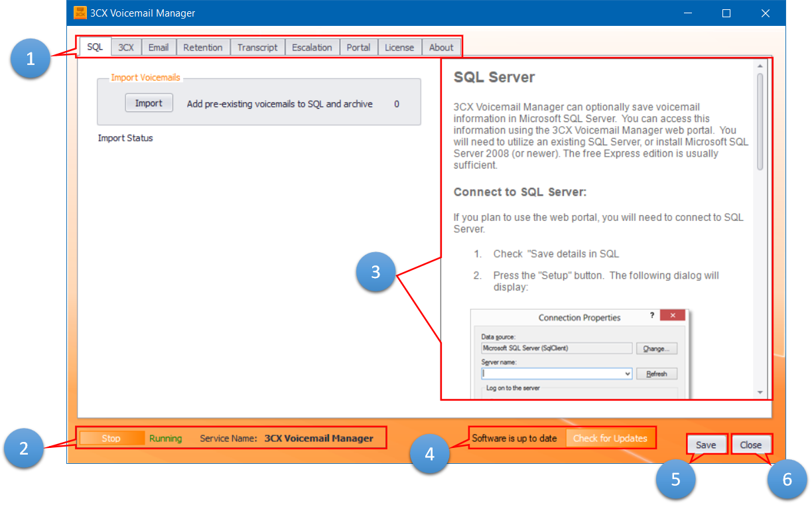The width and height of the screenshot is (812, 505).
Task: Close the Voicemail Manager application
Action: [751, 445]
